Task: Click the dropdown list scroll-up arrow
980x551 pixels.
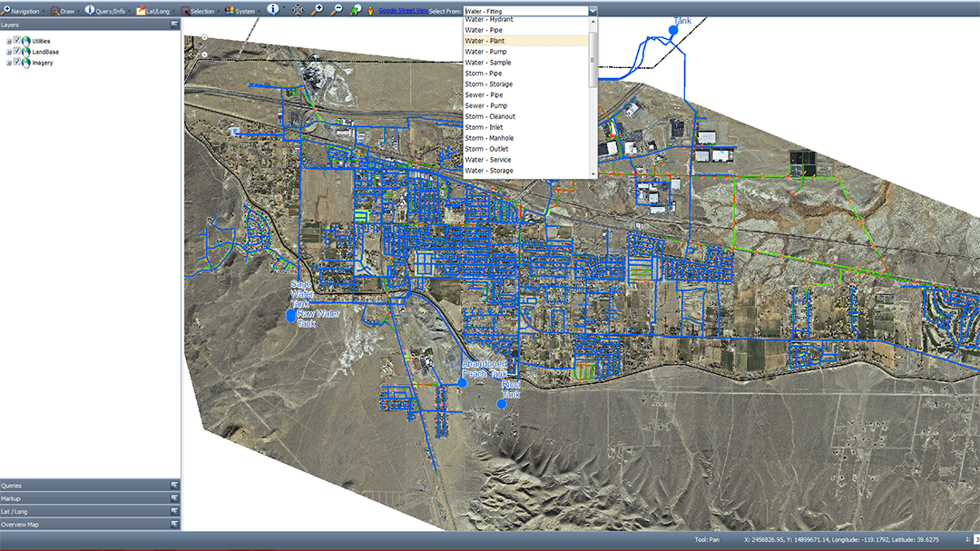Action: [x=593, y=21]
